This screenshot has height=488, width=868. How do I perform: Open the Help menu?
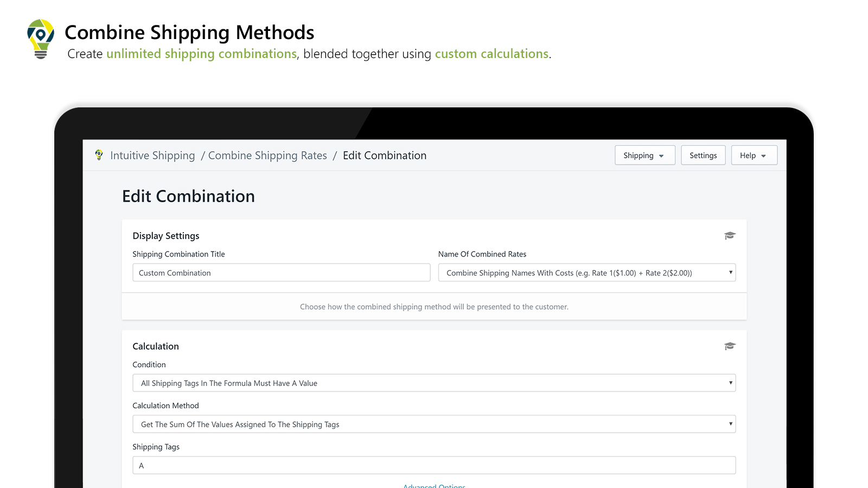(x=754, y=155)
